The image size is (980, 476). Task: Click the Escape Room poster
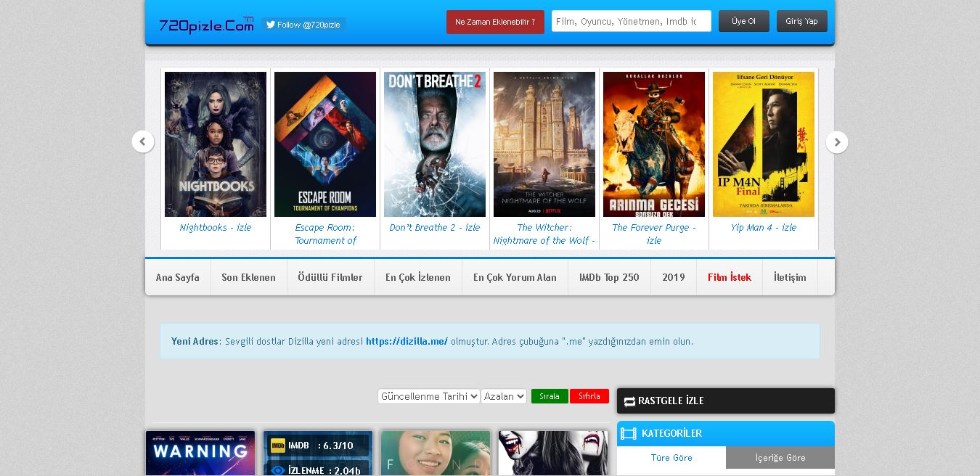tap(325, 144)
